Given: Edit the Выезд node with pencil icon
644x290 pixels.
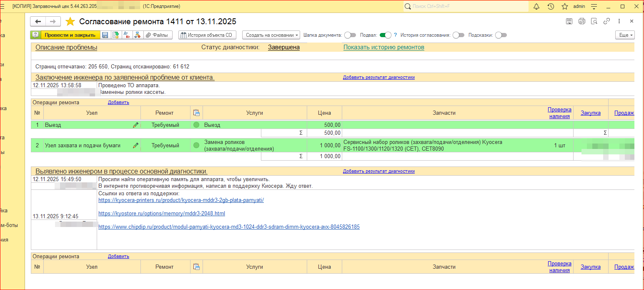Looking at the screenshot, I should (x=135, y=125).
